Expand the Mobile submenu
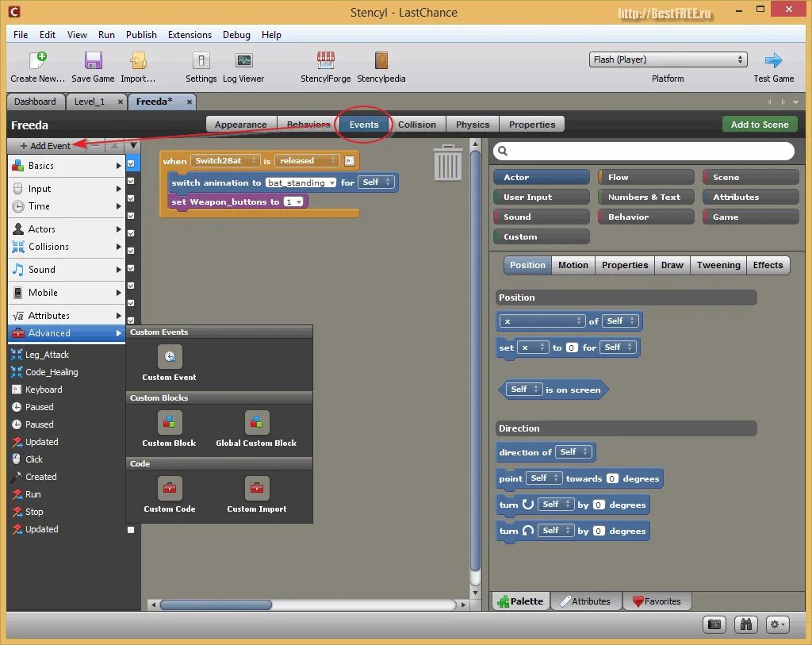 tap(119, 293)
